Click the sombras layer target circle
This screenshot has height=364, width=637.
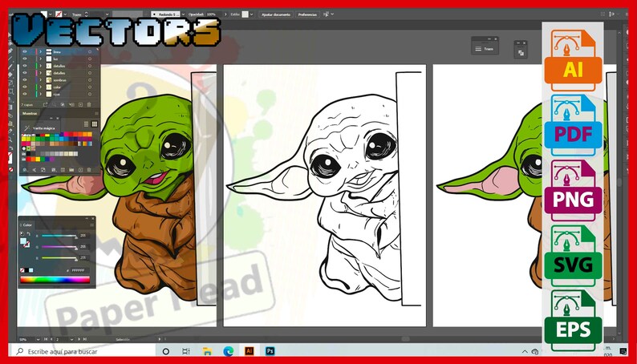[x=90, y=80]
